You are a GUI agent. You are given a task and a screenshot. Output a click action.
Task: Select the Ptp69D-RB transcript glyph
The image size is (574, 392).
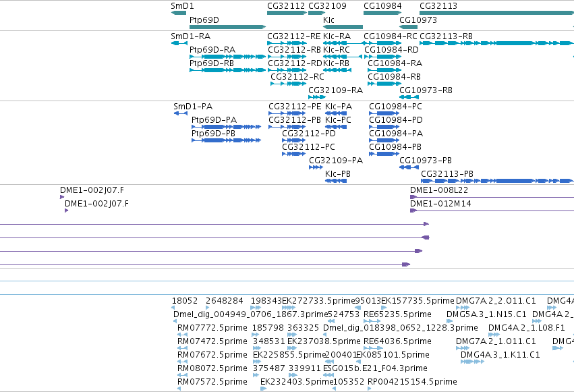(x=228, y=70)
